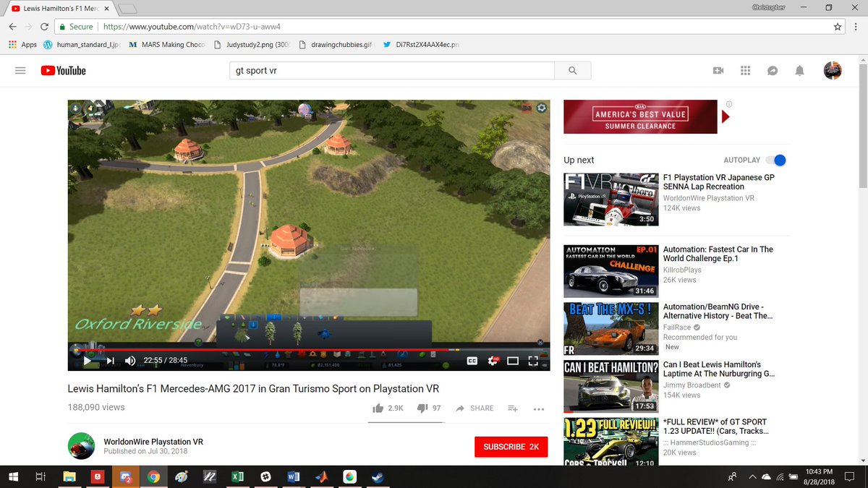Enter full screen mode
This screenshot has width=868, height=488.
tap(533, 360)
